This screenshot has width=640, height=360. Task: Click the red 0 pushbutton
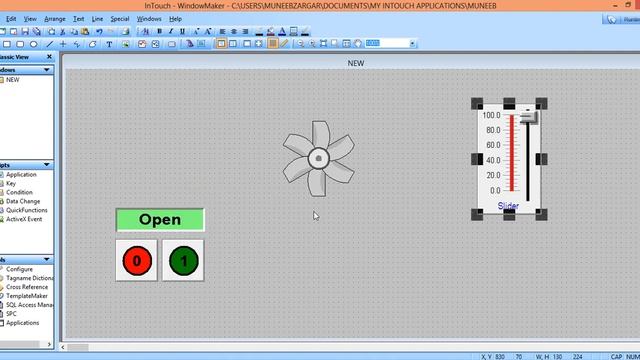pyautogui.click(x=137, y=260)
